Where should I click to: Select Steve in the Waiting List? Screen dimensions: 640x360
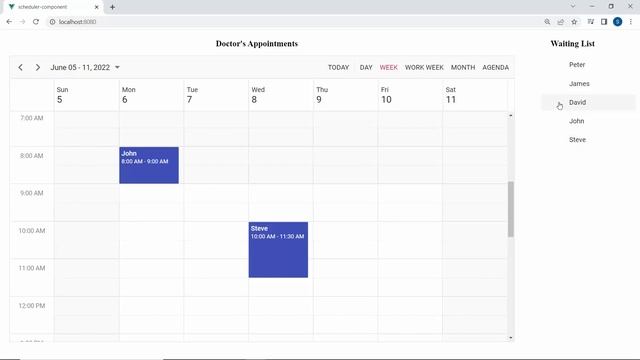pyautogui.click(x=588, y=140)
